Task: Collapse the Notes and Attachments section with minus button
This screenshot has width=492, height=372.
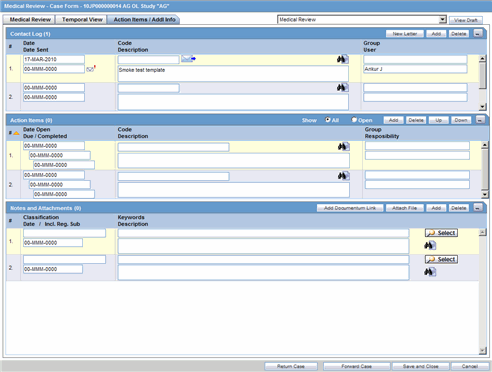Action: point(478,208)
